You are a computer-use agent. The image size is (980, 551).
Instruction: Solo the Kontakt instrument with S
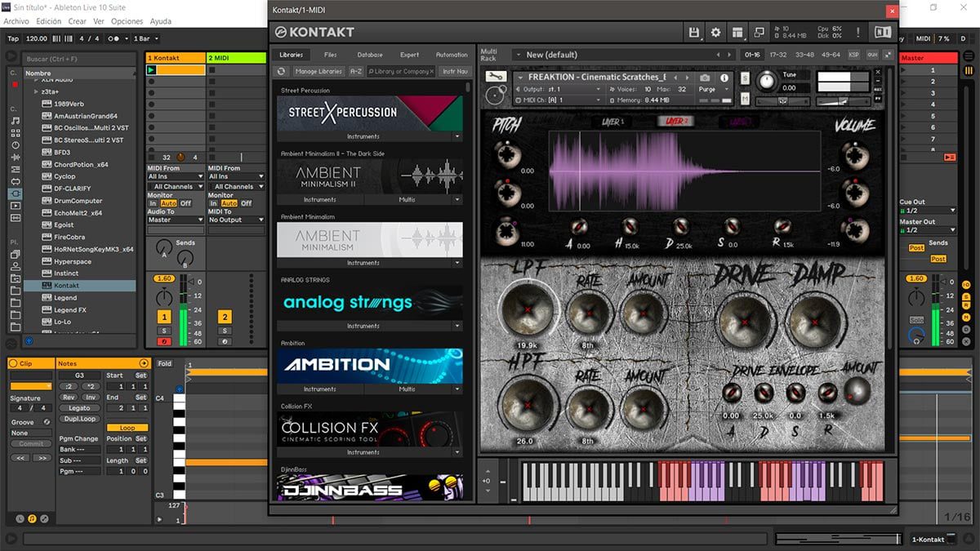(x=746, y=78)
